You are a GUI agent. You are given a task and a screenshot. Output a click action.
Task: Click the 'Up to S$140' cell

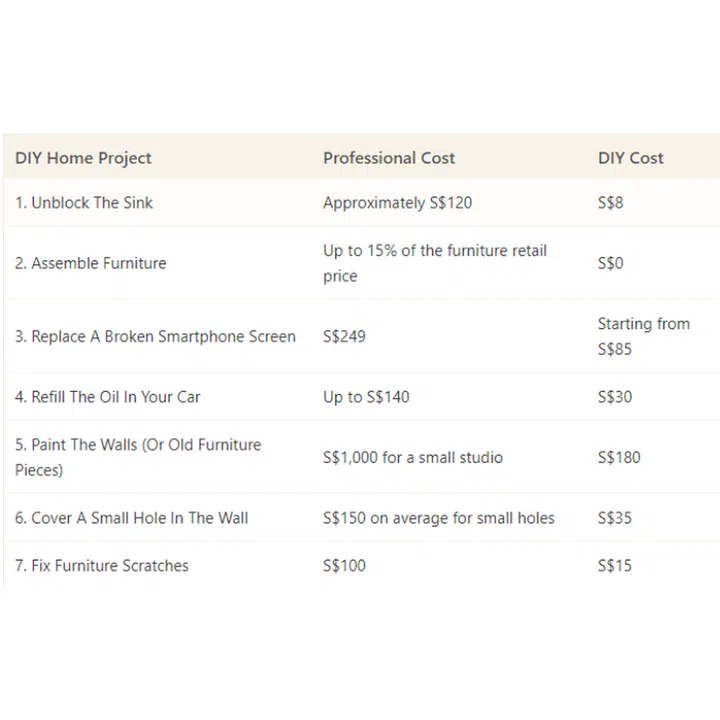tap(366, 397)
